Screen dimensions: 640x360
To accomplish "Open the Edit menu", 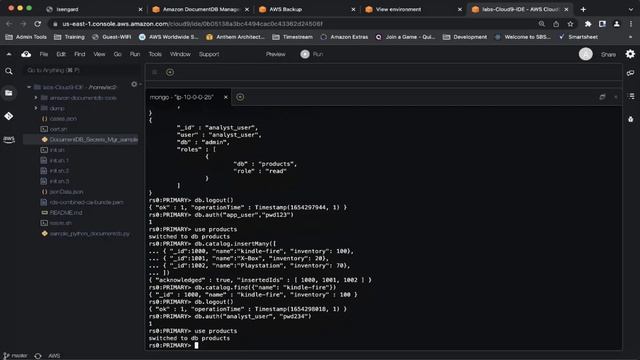I will pos(61,54).
